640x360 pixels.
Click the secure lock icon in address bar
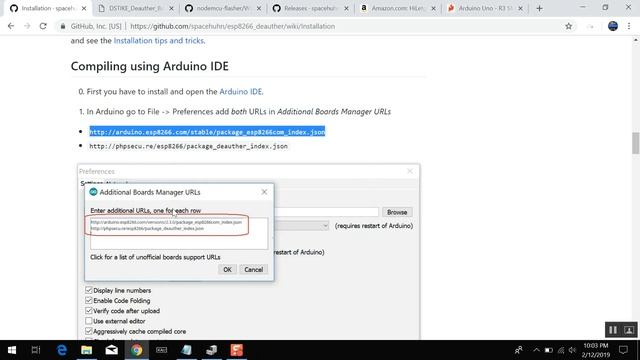click(x=63, y=26)
